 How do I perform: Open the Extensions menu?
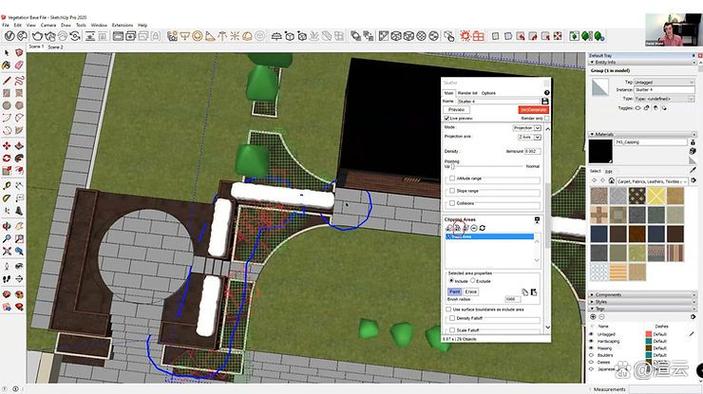pos(122,25)
